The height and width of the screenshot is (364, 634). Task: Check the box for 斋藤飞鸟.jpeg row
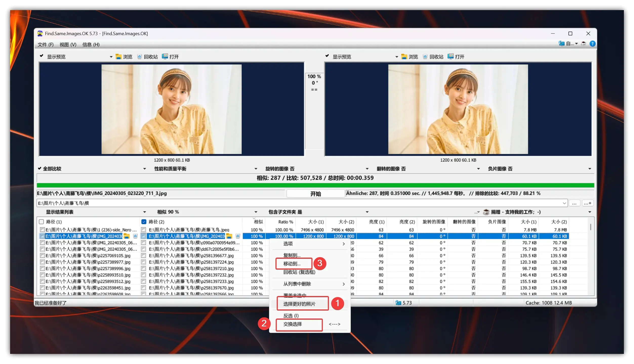click(144, 230)
